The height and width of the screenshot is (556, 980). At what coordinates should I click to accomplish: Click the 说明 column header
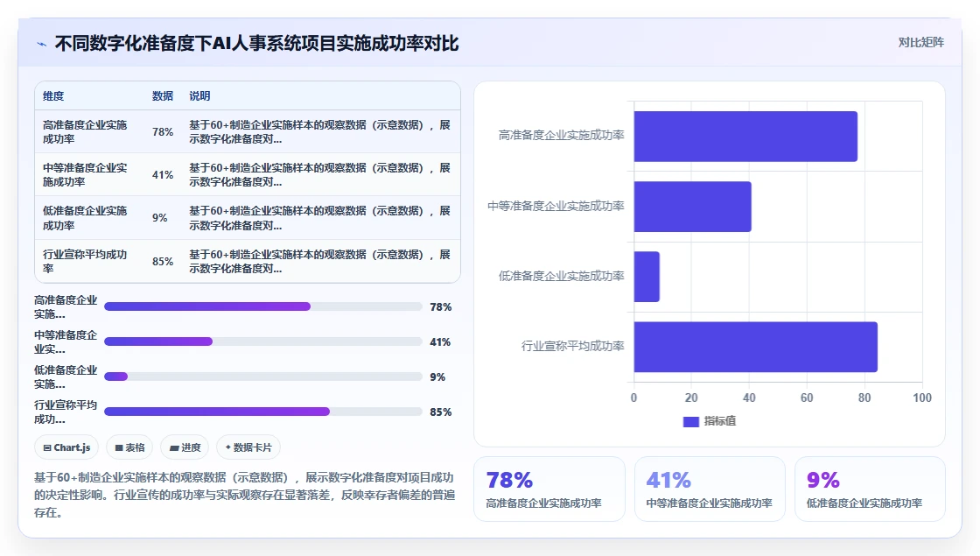[x=199, y=95]
